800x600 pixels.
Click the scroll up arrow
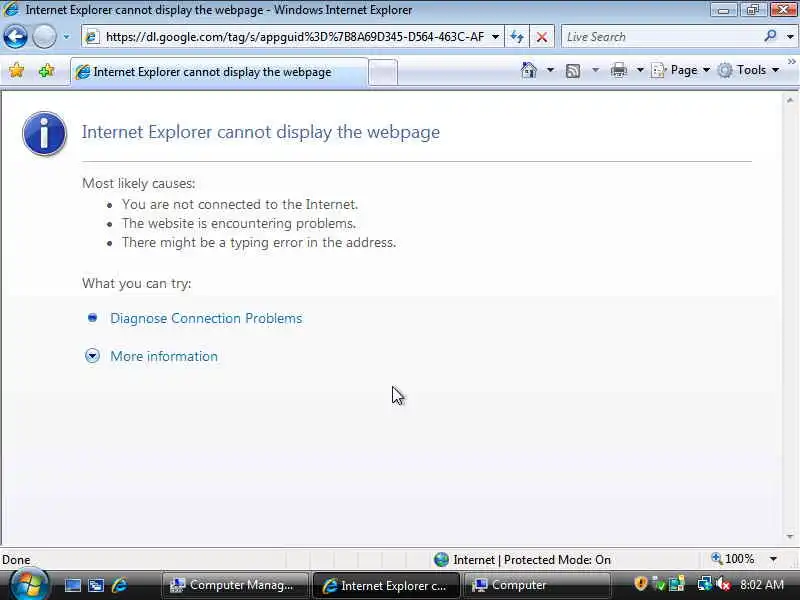click(x=790, y=101)
